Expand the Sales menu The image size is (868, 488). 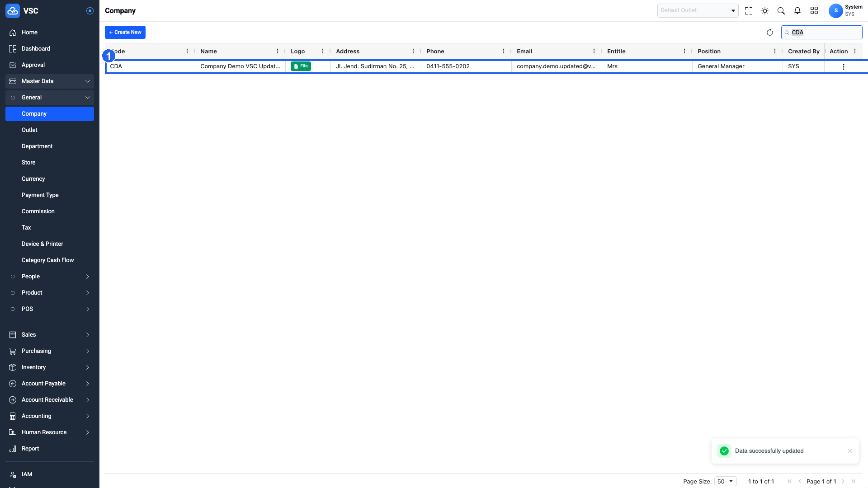click(x=50, y=335)
